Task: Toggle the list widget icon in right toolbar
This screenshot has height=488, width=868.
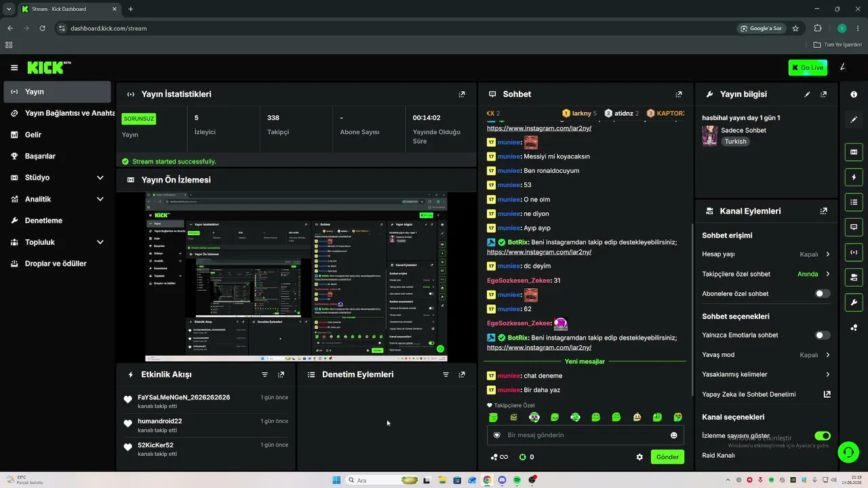Action: [x=854, y=202]
